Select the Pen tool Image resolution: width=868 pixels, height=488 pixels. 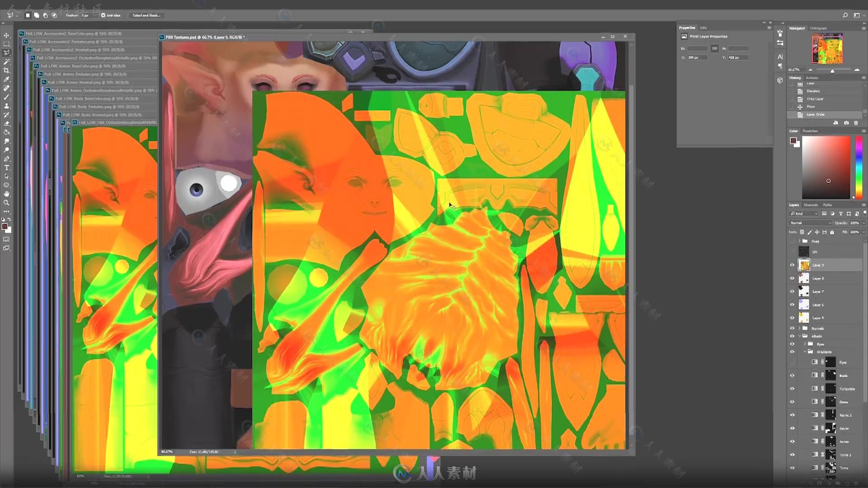pyautogui.click(x=6, y=159)
